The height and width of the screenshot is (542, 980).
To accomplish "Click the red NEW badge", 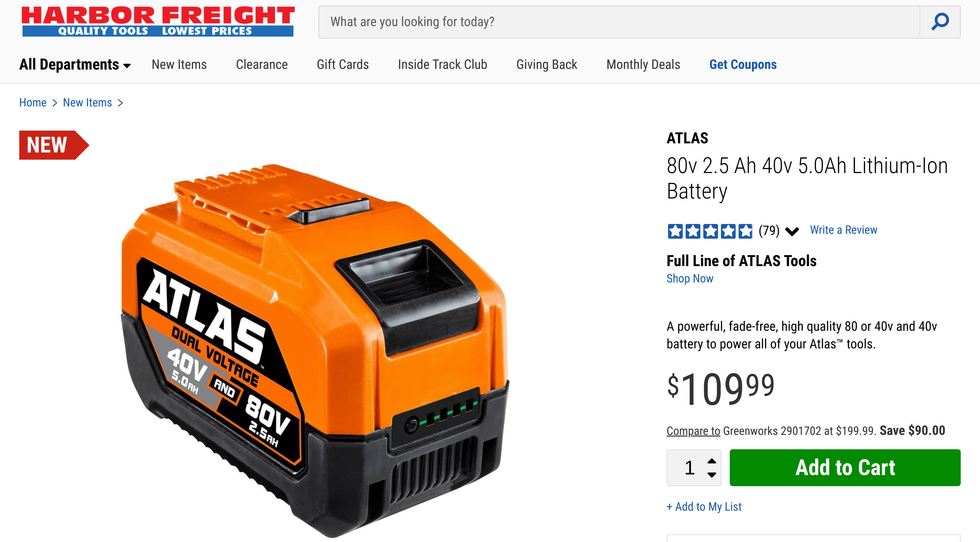I will [x=54, y=145].
